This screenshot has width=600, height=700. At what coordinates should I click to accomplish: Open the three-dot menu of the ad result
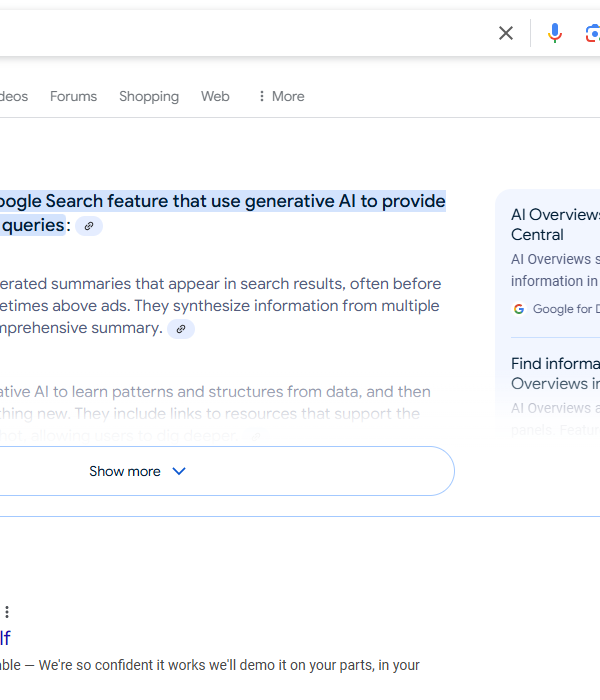point(7,612)
